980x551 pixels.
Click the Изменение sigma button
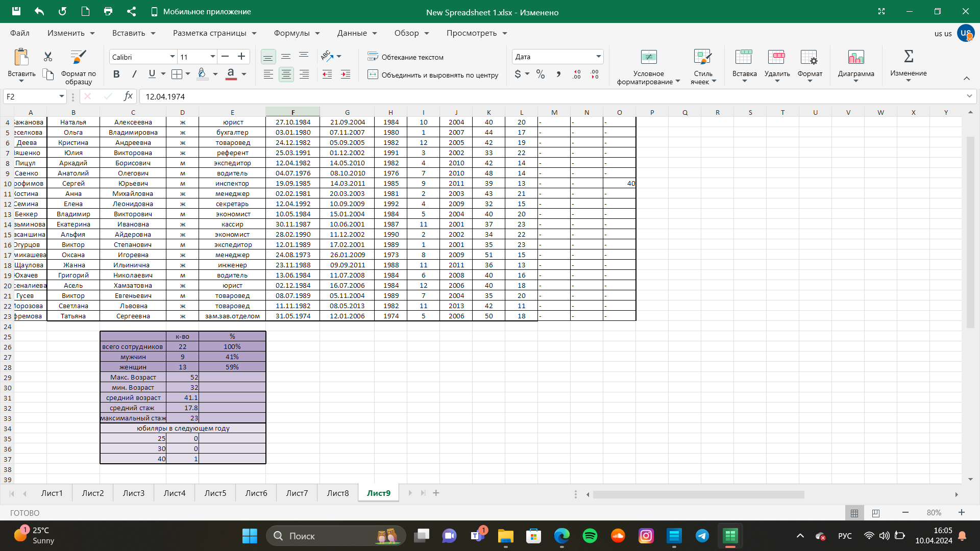point(909,65)
